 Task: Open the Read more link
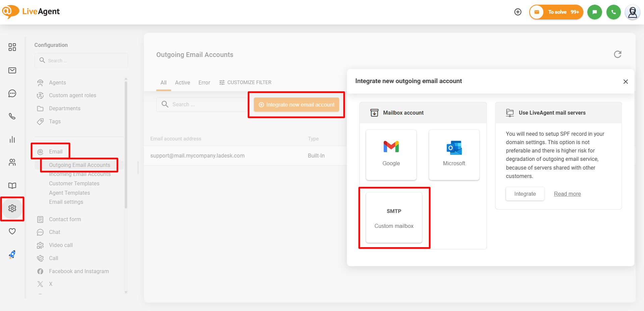click(567, 194)
